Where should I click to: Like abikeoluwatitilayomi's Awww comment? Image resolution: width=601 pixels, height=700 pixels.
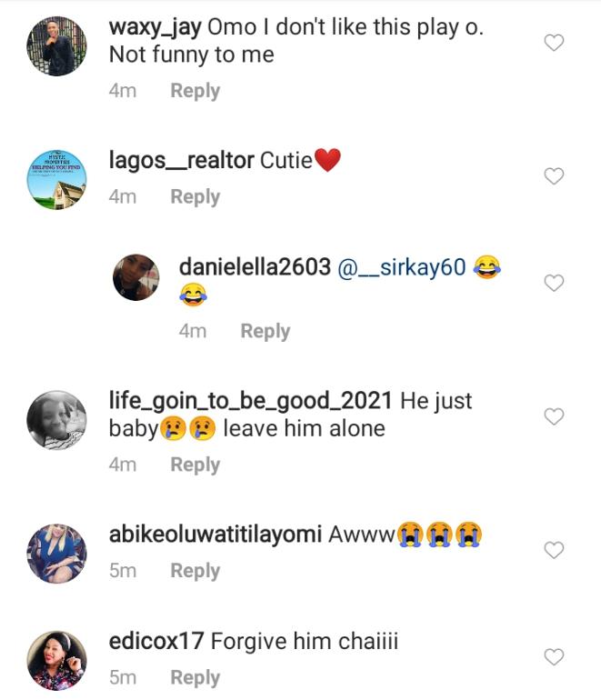coord(554,550)
